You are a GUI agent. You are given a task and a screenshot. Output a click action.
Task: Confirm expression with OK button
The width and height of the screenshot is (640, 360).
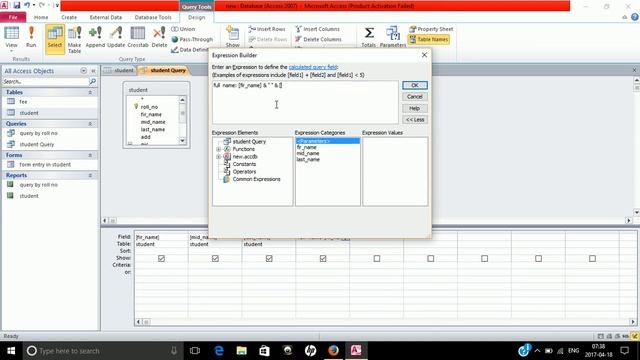point(415,85)
